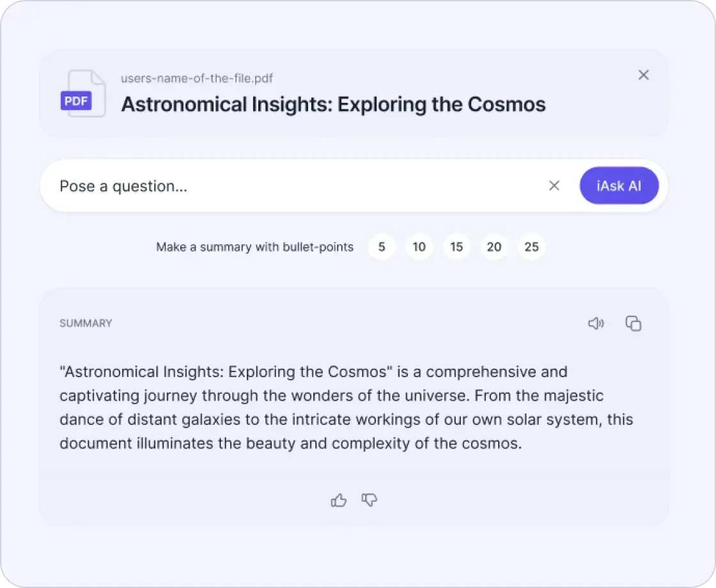Click the SUMMARY panel label
Image resolution: width=716 pixels, height=588 pixels.
point(86,323)
